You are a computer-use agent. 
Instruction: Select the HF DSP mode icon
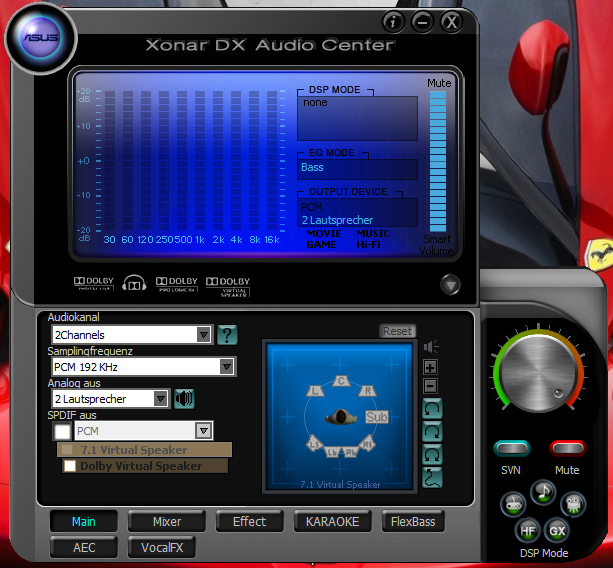click(x=527, y=530)
